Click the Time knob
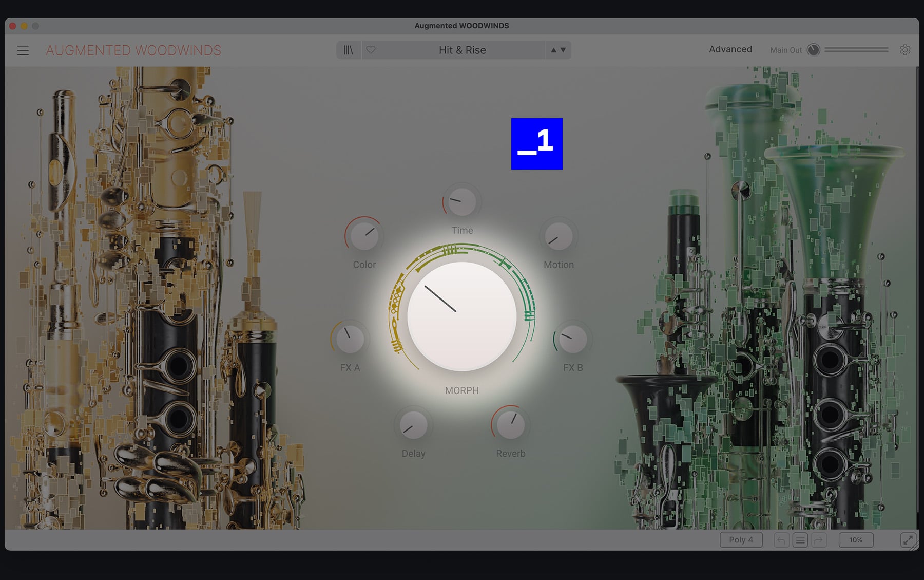The height and width of the screenshot is (580, 924). tap(462, 202)
